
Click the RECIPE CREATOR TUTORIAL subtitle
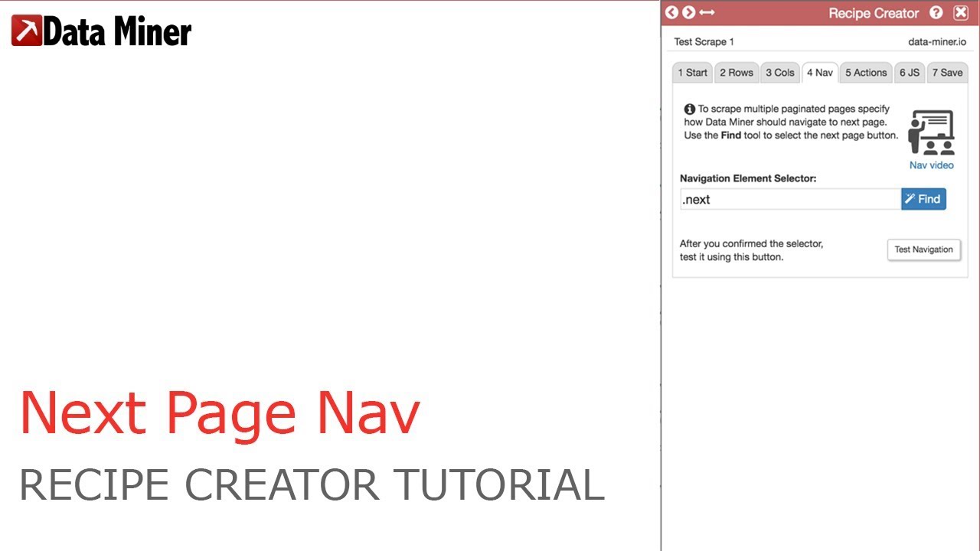[x=312, y=484]
